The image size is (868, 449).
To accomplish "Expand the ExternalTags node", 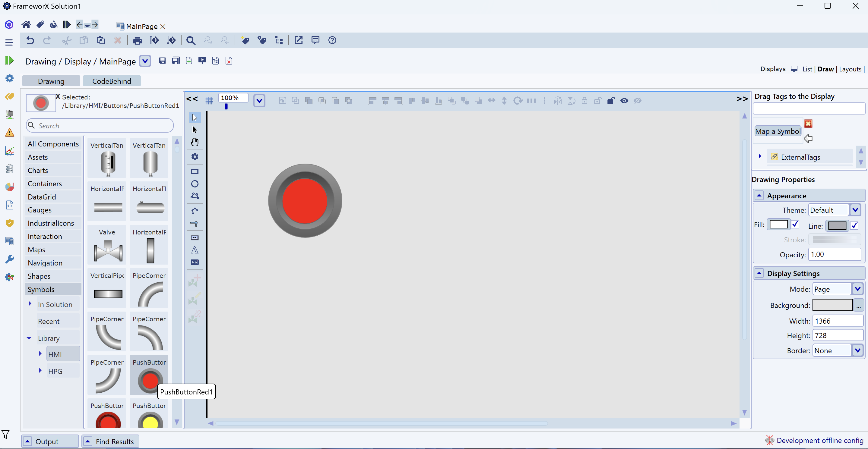I will 760,156.
